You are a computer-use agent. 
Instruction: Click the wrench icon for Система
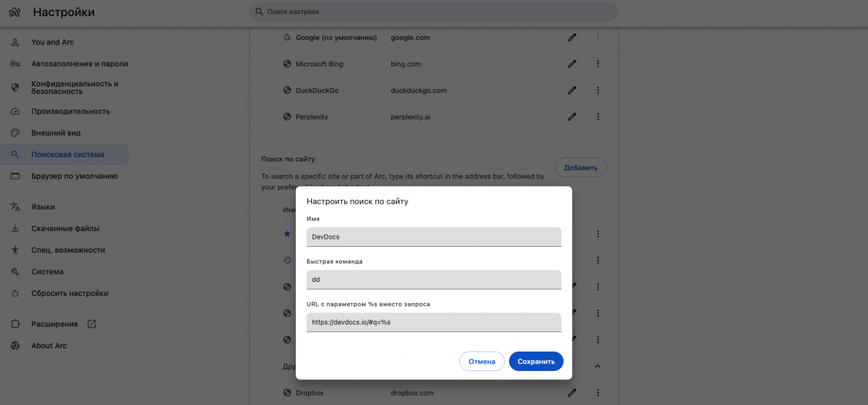pyautogui.click(x=15, y=272)
